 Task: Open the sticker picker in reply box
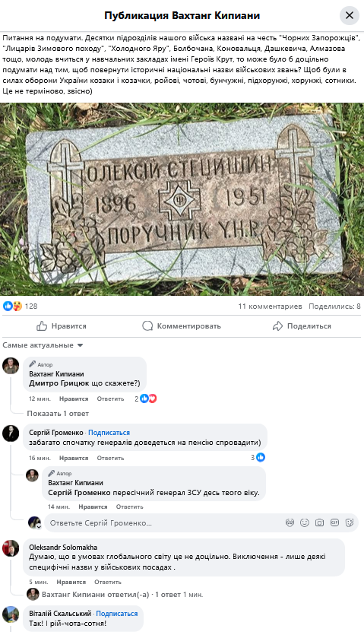point(350,522)
